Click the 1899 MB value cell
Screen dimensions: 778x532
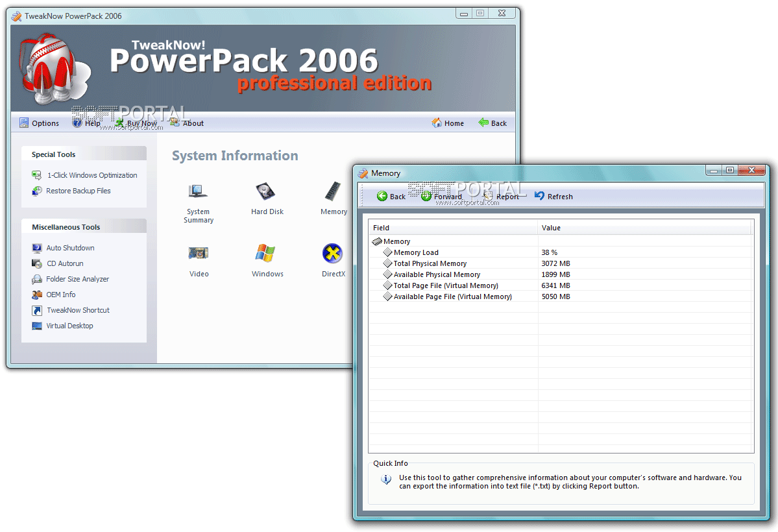click(555, 274)
